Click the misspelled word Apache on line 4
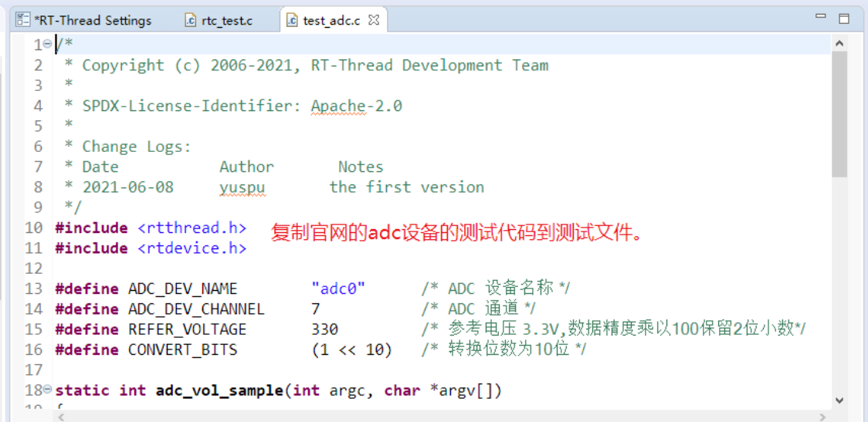Screen dimensions: 868x422 pyautogui.click(x=338, y=106)
